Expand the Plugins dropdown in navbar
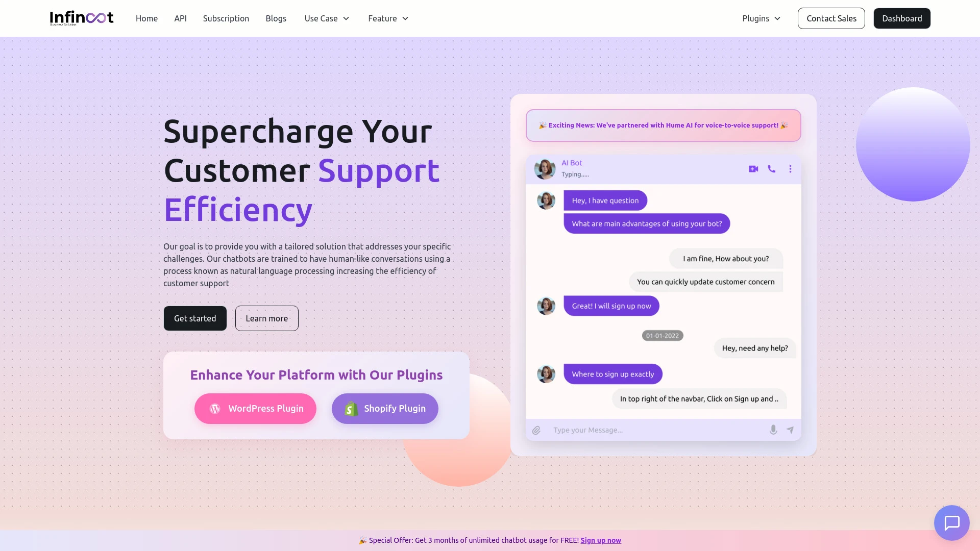The image size is (980, 551). click(x=761, y=18)
